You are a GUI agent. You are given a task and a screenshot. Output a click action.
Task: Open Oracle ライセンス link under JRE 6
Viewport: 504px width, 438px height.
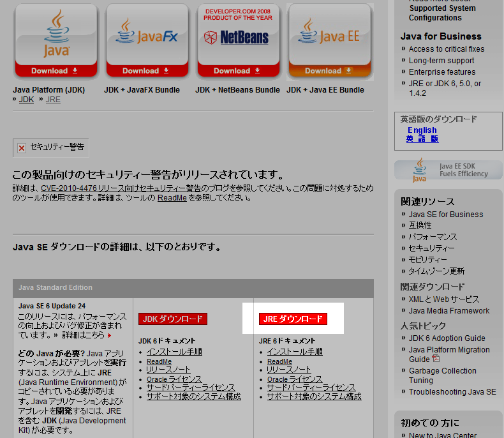295,379
